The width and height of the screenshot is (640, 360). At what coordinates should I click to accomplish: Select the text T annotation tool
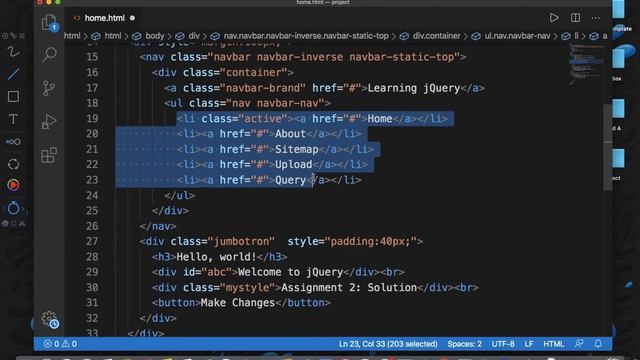click(13, 119)
